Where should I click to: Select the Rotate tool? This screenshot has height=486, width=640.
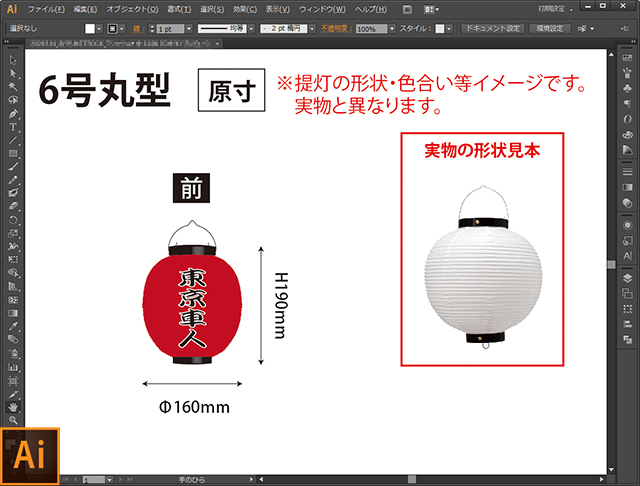point(13,220)
